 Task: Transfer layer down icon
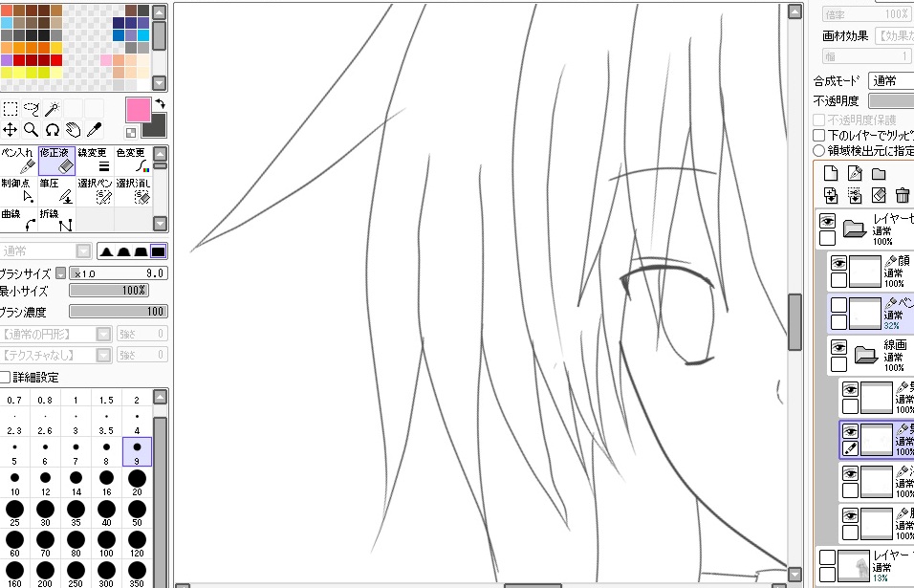coord(831,195)
